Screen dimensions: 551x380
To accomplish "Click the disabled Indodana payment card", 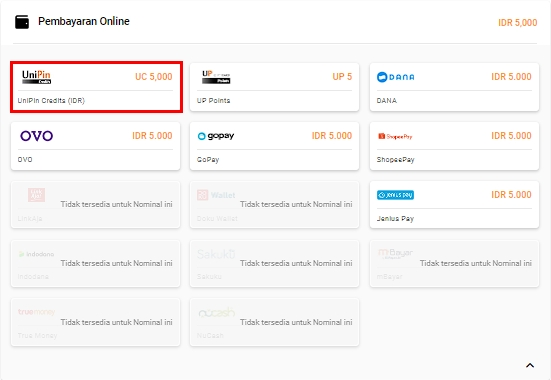I will 95,264.
